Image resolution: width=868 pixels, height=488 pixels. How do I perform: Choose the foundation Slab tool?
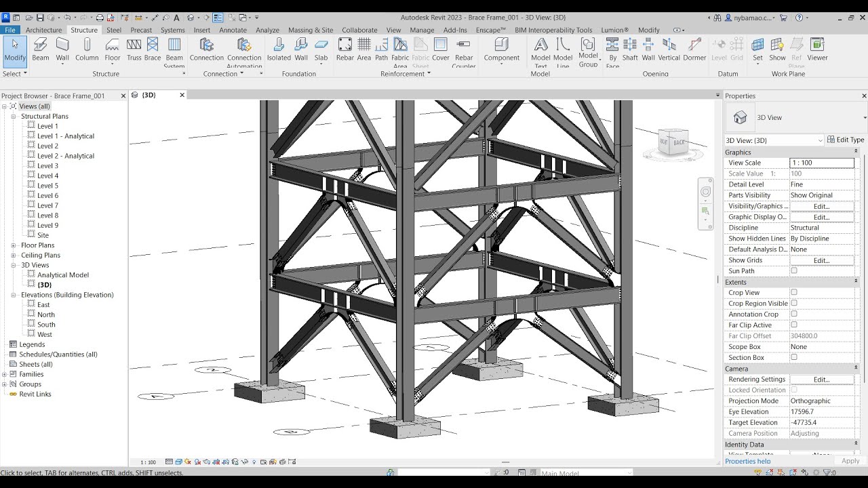click(x=321, y=50)
